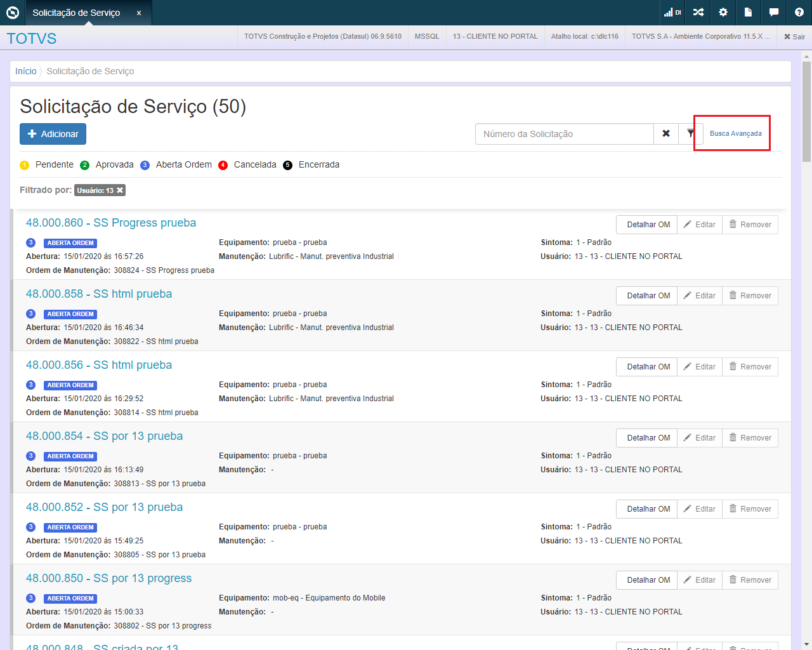Click the document page icon in header
Image resolution: width=812 pixels, height=650 pixels.
click(749, 12)
